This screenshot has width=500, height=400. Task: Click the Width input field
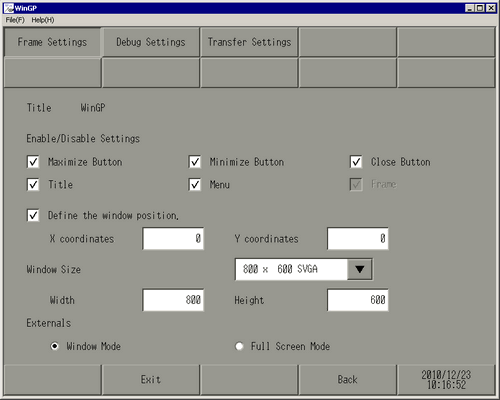pyautogui.click(x=173, y=300)
